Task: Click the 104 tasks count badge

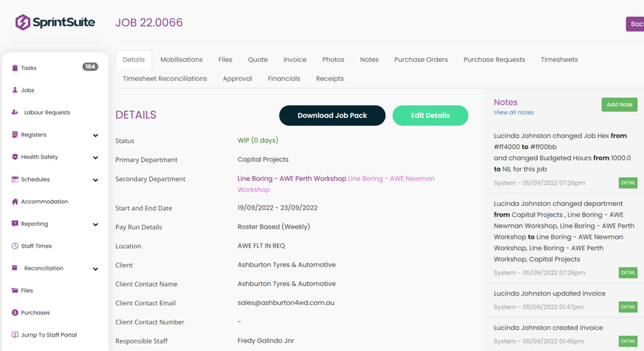Action: (90, 66)
